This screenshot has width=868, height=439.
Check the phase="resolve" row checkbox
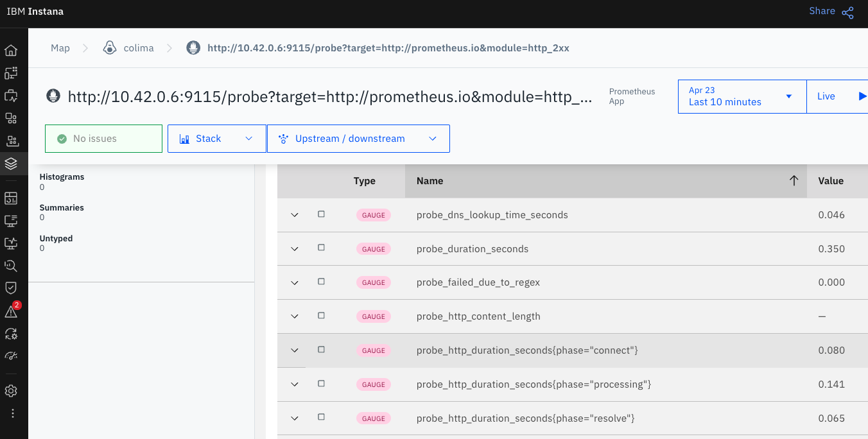pyautogui.click(x=322, y=418)
